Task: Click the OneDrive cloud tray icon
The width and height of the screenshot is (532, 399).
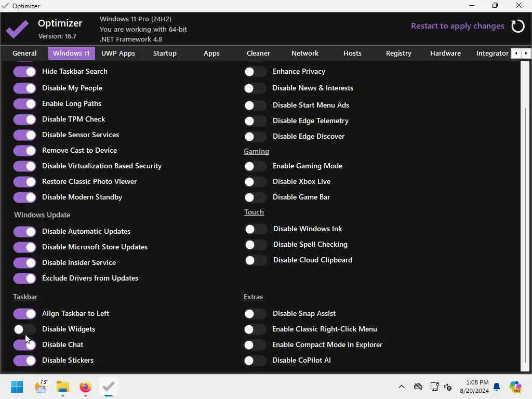Action: [x=418, y=387]
